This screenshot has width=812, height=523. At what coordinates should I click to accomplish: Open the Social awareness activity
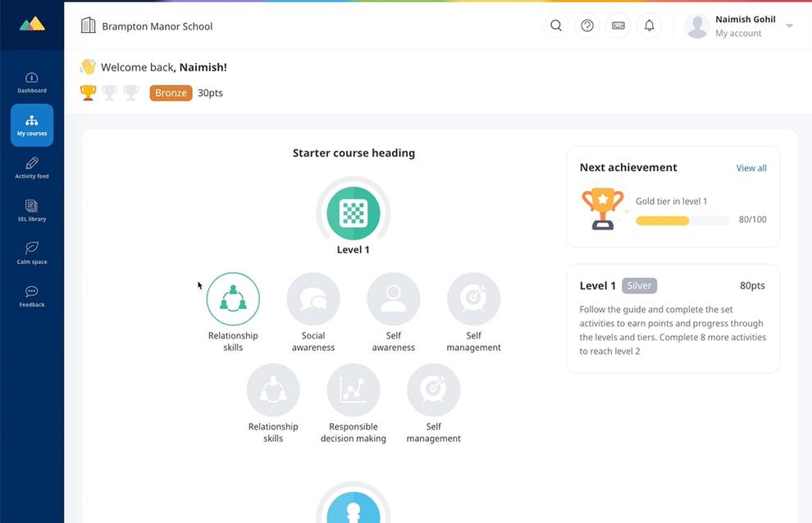click(313, 298)
